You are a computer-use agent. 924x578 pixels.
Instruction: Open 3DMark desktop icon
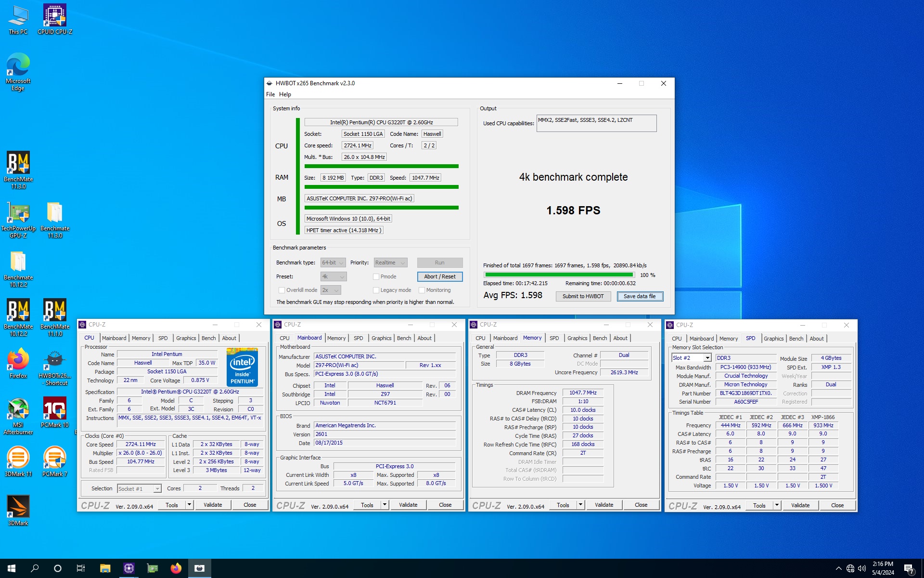pyautogui.click(x=18, y=511)
